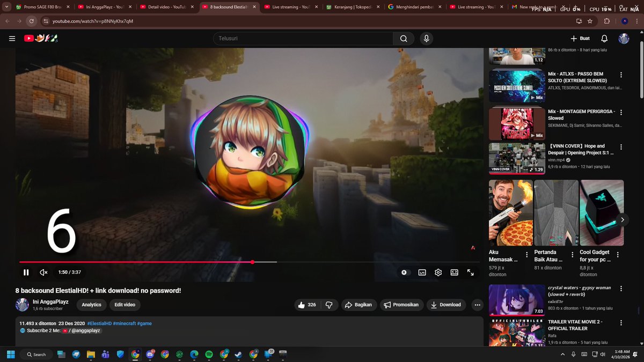Open options menu on MONTAGEM PERIGROSA mix

pos(621,113)
